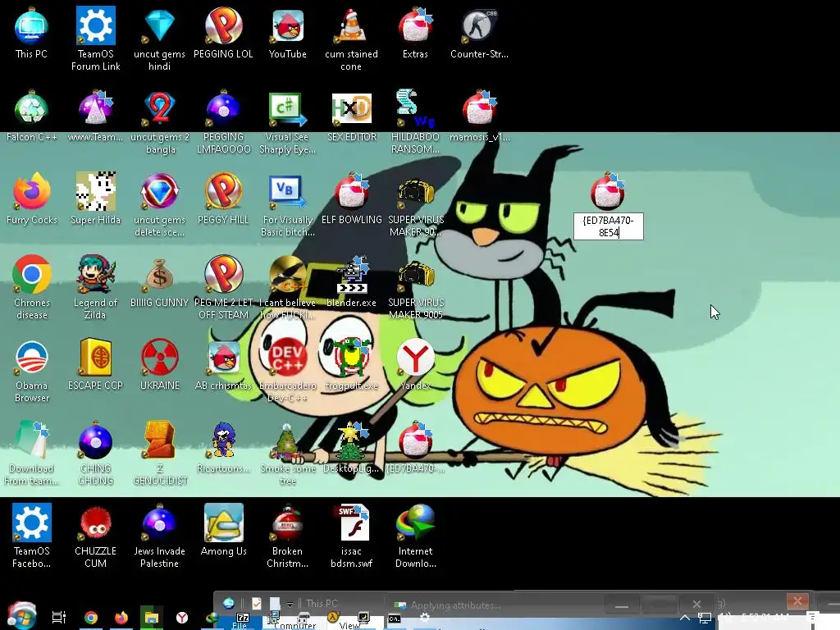The width and height of the screenshot is (840, 630).
Task: Open the File tab in This PC window
Action: (x=240, y=624)
